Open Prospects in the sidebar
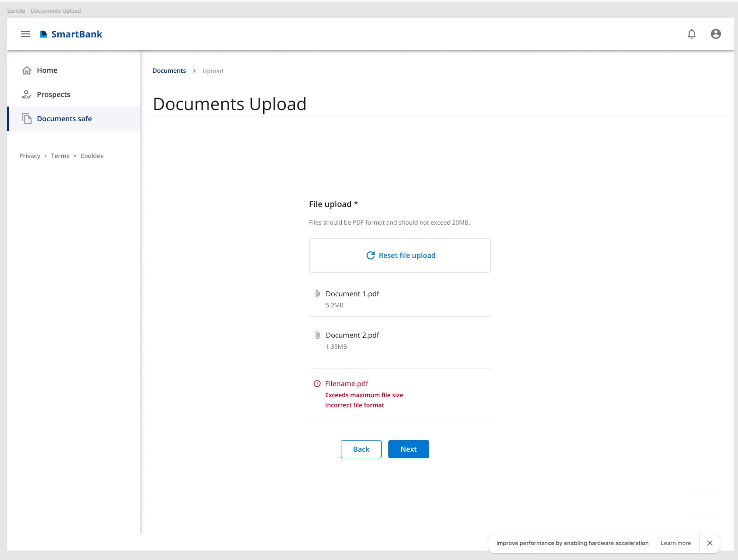Viewport: 738px width, 560px height. coord(74,94)
